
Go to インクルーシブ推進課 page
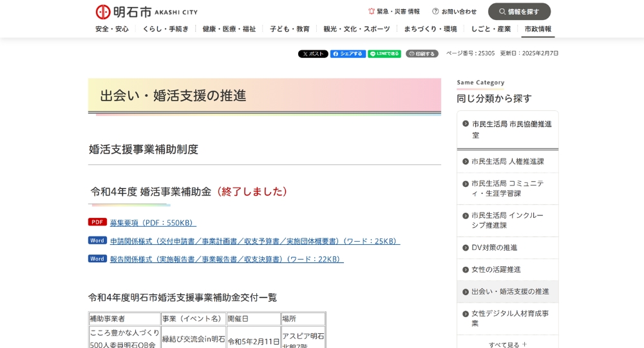[507, 220]
